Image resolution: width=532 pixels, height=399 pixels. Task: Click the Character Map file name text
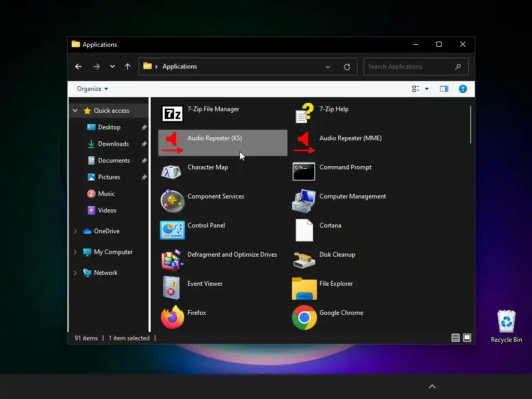[208, 167]
